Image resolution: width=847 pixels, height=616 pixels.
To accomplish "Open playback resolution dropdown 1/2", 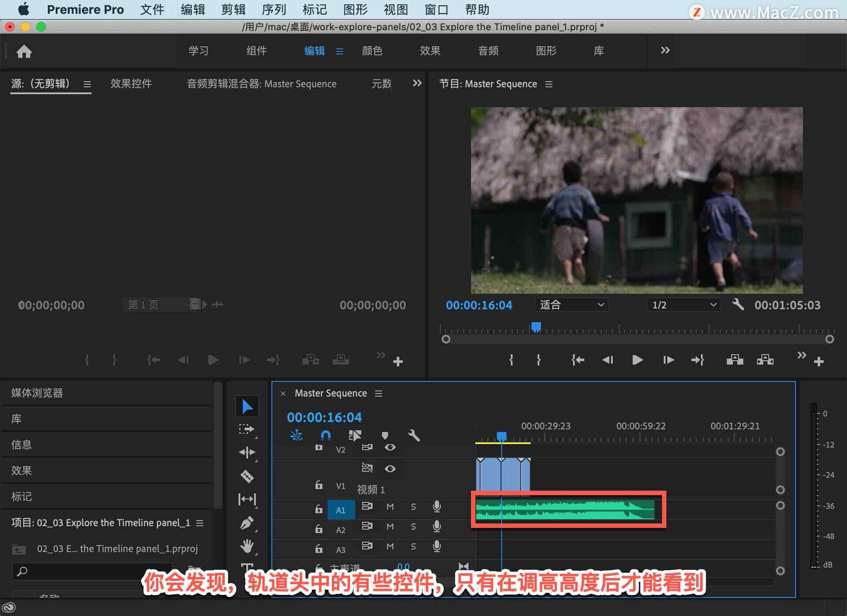I will (x=684, y=305).
